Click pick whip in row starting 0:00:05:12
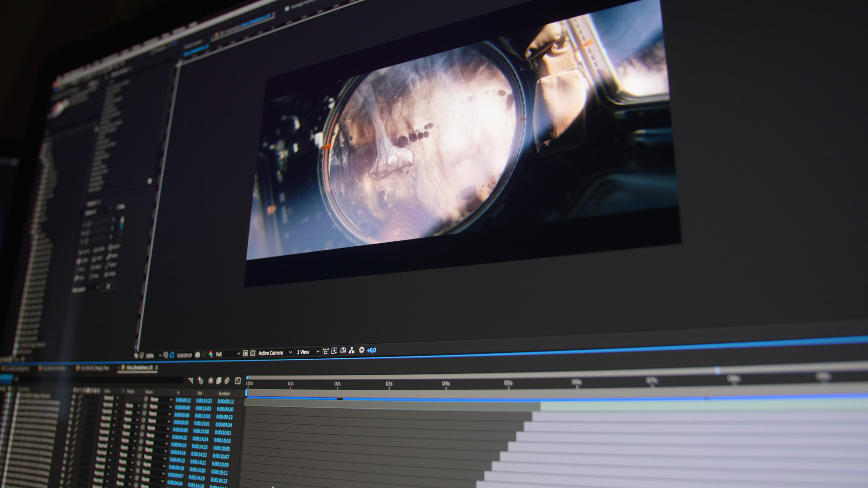 (x=146, y=399)
